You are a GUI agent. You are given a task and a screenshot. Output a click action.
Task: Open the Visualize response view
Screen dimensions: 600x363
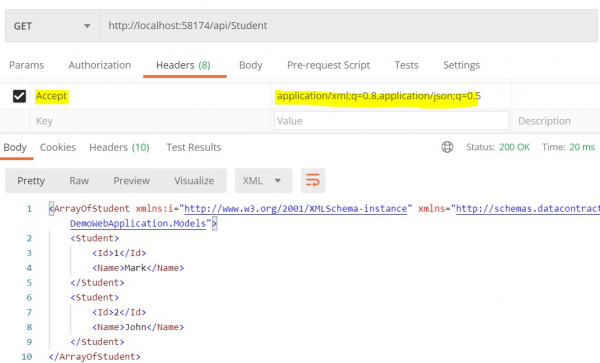(194, 181)
